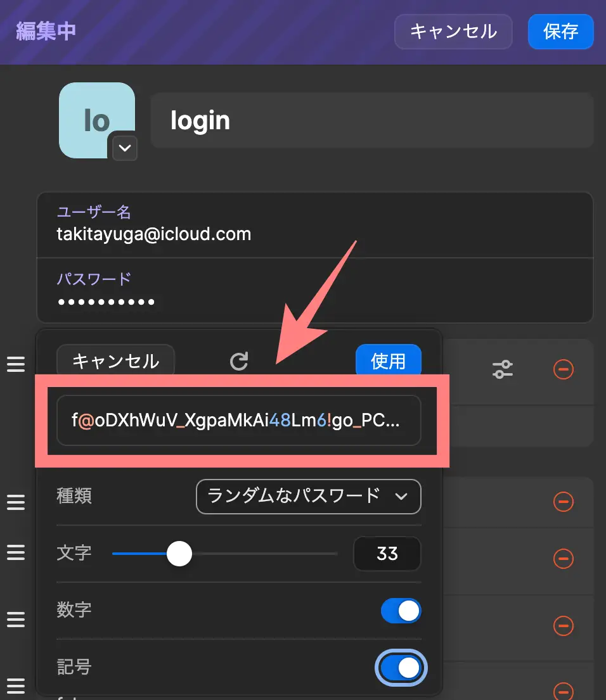Edit the item title field login
This screenshot has height=700, width=606.
372,120
